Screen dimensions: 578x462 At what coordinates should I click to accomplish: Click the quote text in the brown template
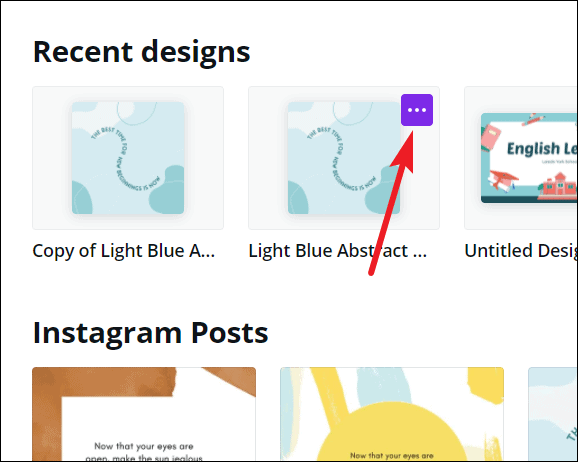(x=144, y=452)
